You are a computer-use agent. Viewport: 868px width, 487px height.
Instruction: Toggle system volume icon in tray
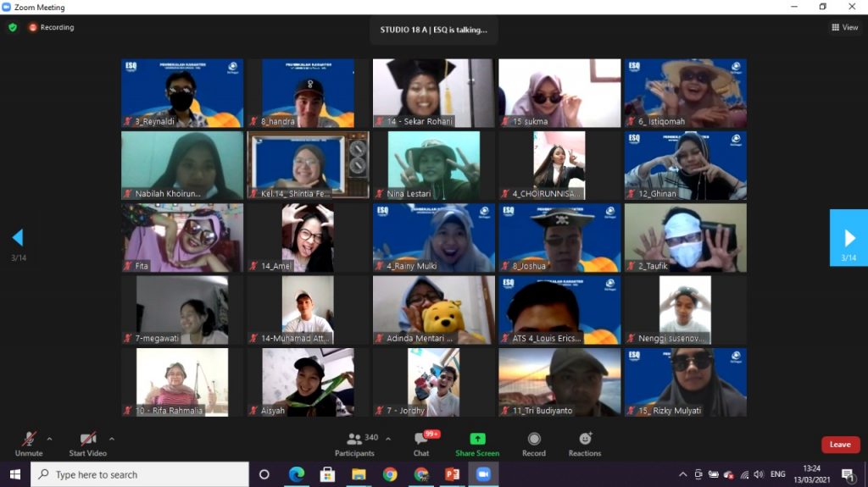click(x=758, y=474)
